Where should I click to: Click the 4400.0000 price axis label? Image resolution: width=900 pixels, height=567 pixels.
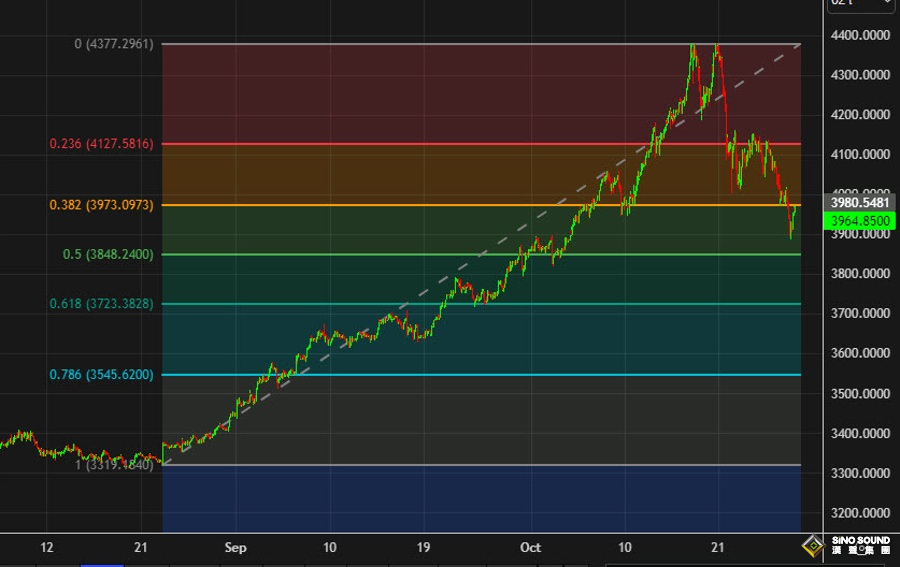click(859, 35)
